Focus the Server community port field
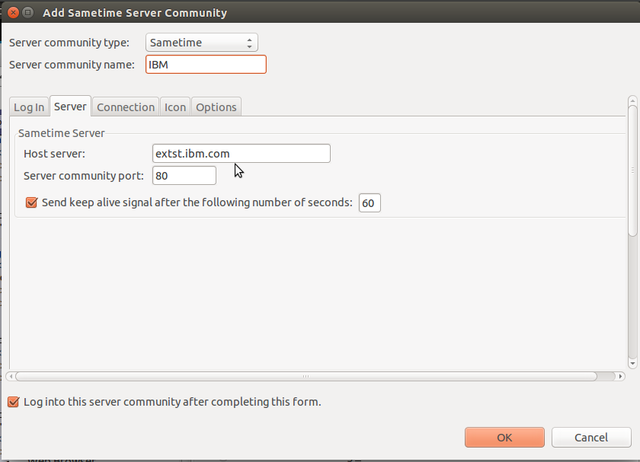 click(x=184, y=176)
